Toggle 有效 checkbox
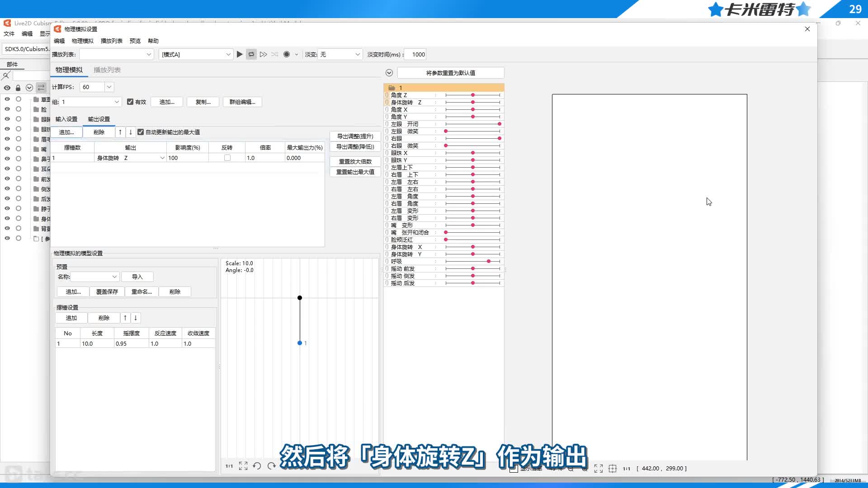 tap(130, 102)
